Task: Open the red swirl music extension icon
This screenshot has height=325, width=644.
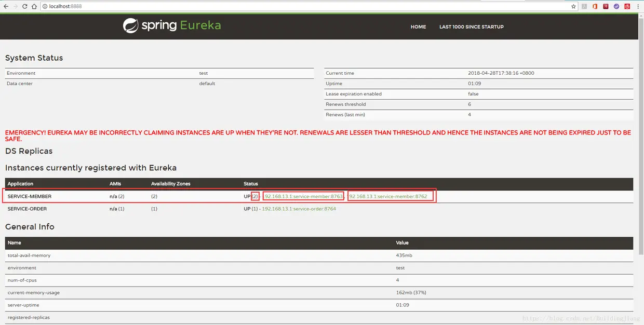Action: pos(627,6)
